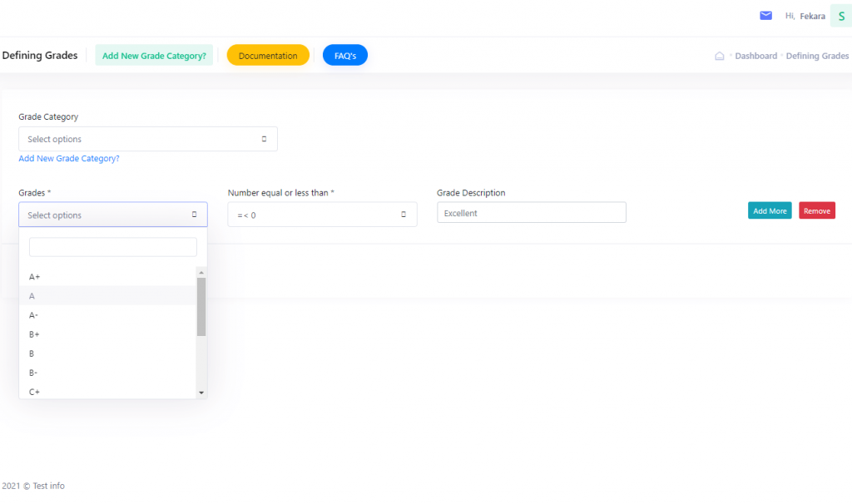Click Add New Grade Category link below dropdown

[69, 158]
